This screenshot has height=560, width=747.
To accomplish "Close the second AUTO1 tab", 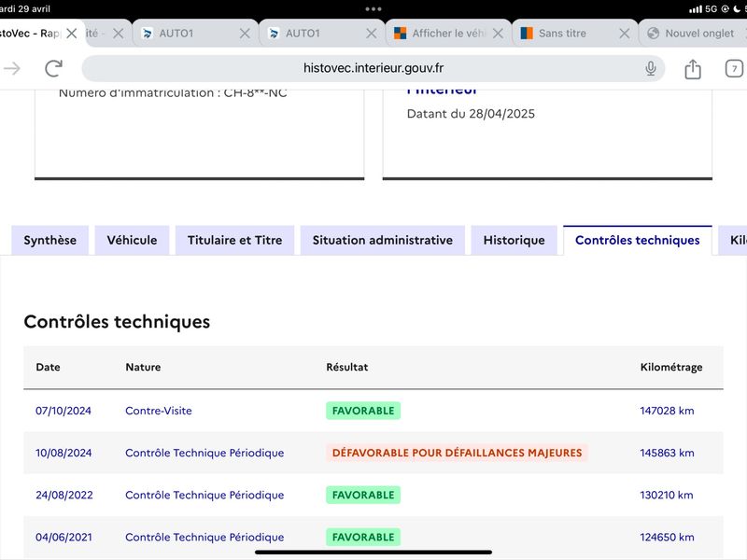I will point(371,34).
